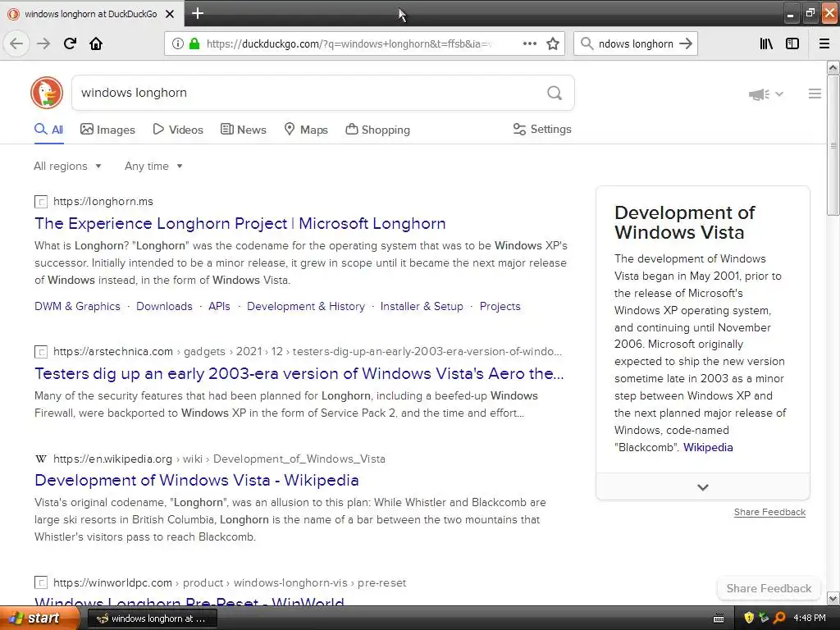840x630 pixels.
Task: Open the DWM & Graphics sublink
Action: [x=77, y=307]
